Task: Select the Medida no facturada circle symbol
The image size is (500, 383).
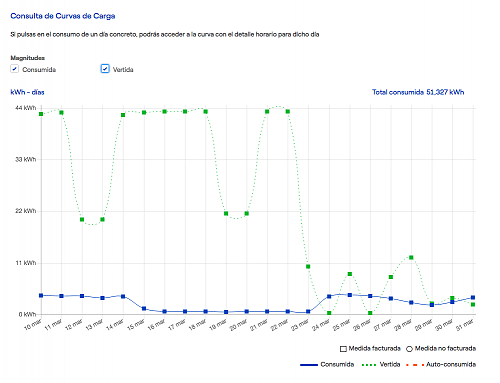Action: (409, 349)
